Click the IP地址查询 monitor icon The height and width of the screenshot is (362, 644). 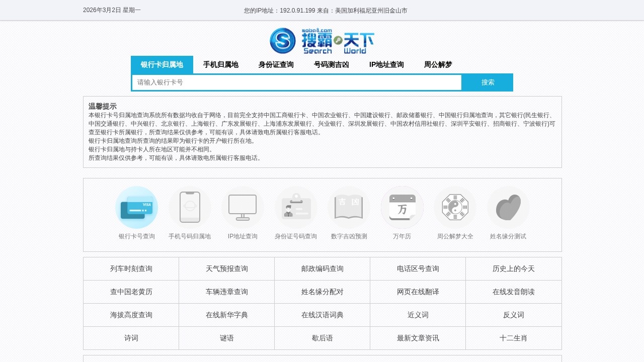[243, 207]
